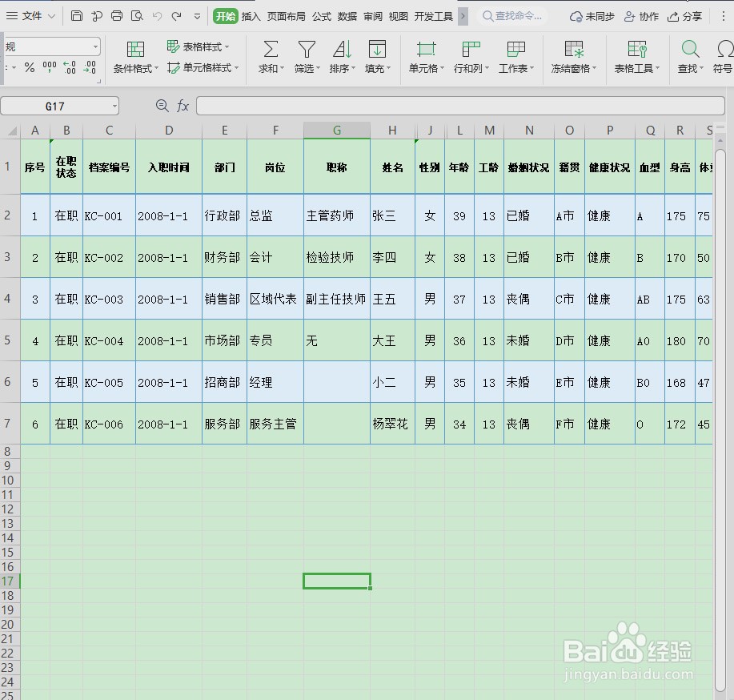Click the Fill (填充) icon

pyautogui.click(x=377, y=49)
